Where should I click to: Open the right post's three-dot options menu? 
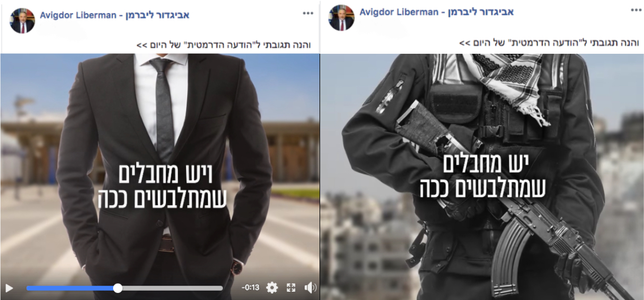[637, 10]
